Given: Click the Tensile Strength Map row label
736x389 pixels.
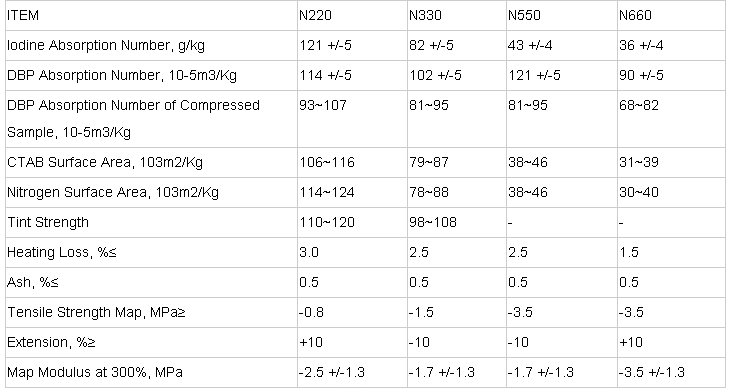Looking at the screenshot, I should [96, 313].
